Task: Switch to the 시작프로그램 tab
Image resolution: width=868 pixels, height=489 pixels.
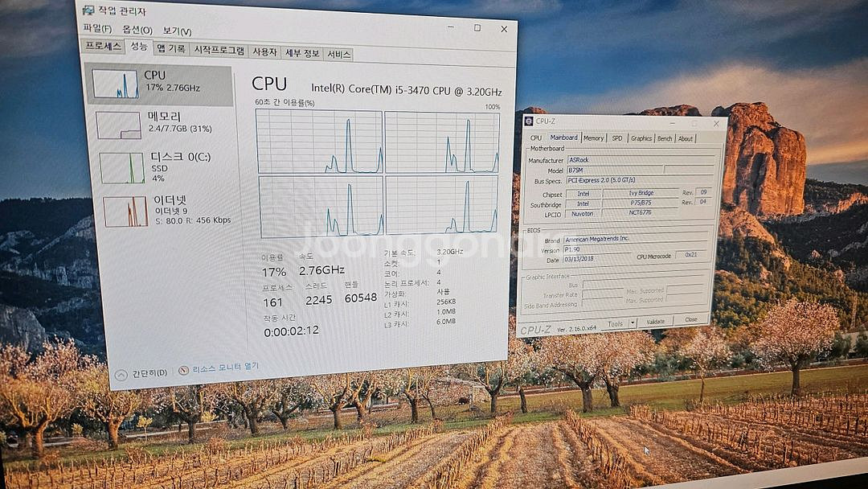Action: [x=219, y=51]
